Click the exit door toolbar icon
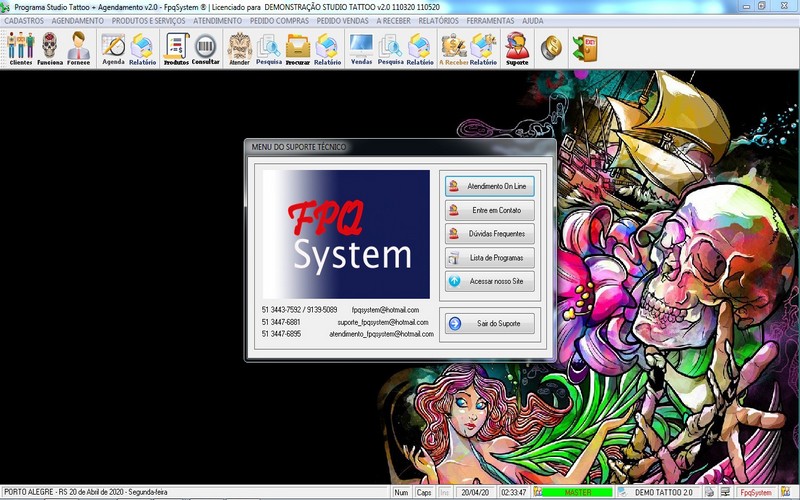Viewport: 800px width, 500px height. click(584, 47)
